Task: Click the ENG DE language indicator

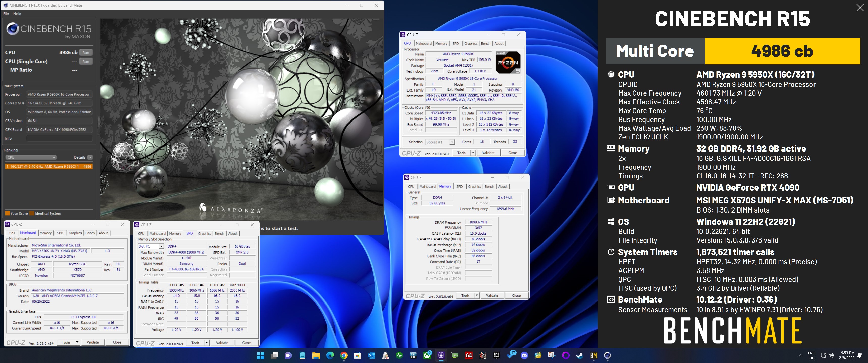Action: click(x=811, y=355)
